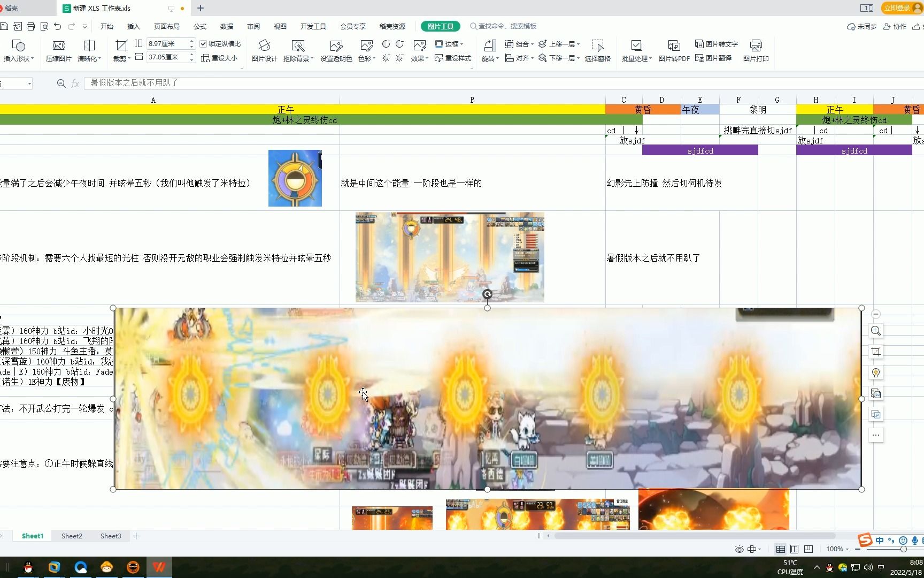
Task: Toggle eye-protection mode in status bar
Action: 740,549
